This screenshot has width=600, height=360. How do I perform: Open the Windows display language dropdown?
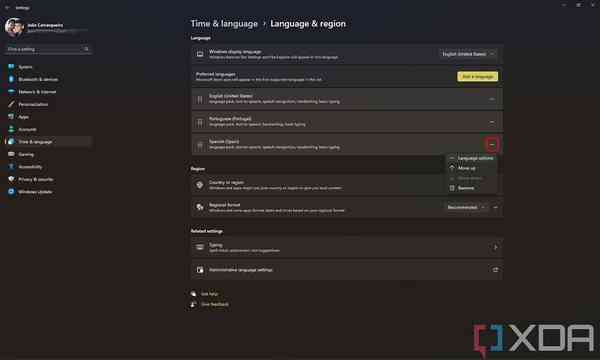click(468, 54)
